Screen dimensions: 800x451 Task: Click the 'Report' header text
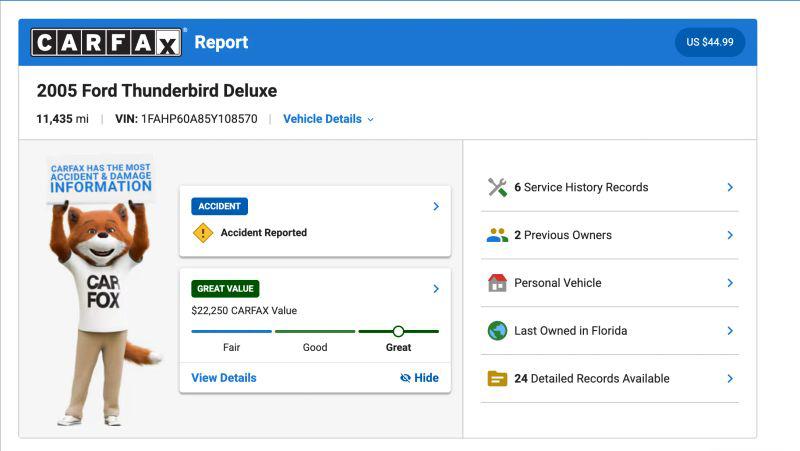coord(221,42)
